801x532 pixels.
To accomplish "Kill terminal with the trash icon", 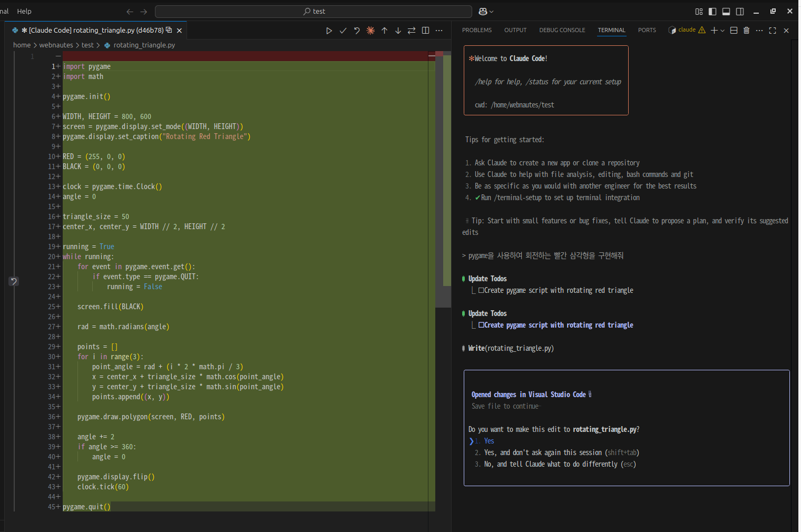I will point(746,31).
